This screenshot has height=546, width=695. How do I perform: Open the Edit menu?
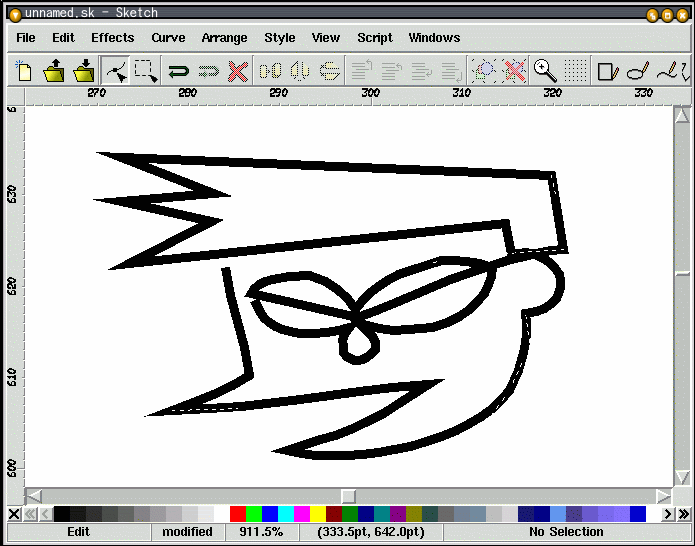click(x=63, y=38)
